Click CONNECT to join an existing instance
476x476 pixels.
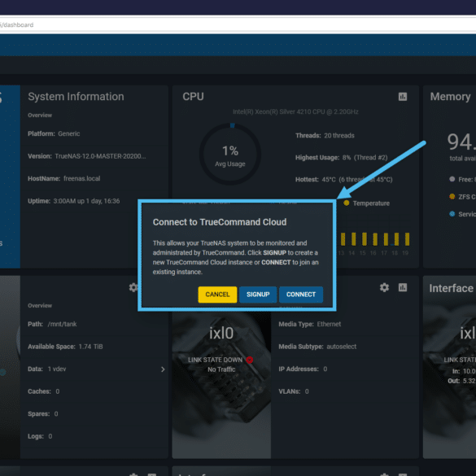(x=301, y=295)
